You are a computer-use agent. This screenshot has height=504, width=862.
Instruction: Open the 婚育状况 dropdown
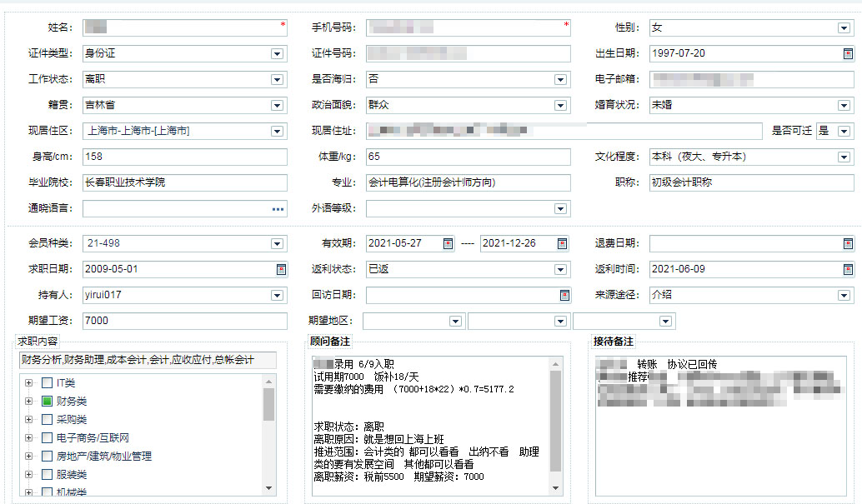[x=844, y=106]
